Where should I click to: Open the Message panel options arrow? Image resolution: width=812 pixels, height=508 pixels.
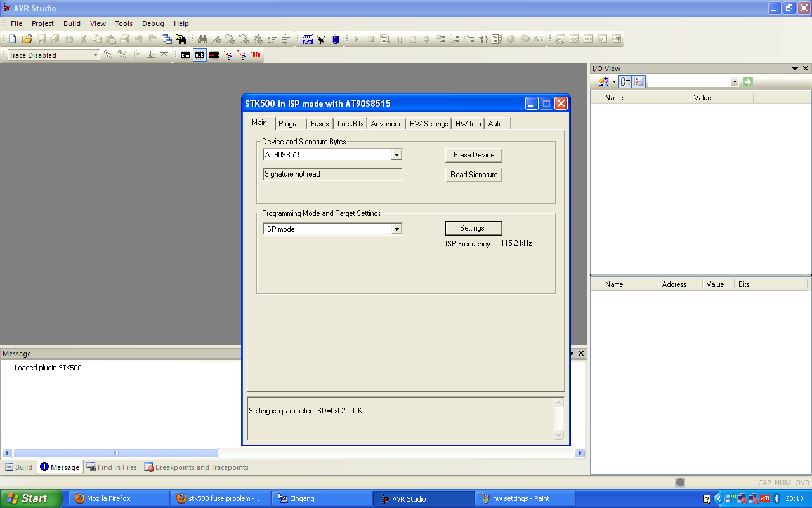pos(571,354)
